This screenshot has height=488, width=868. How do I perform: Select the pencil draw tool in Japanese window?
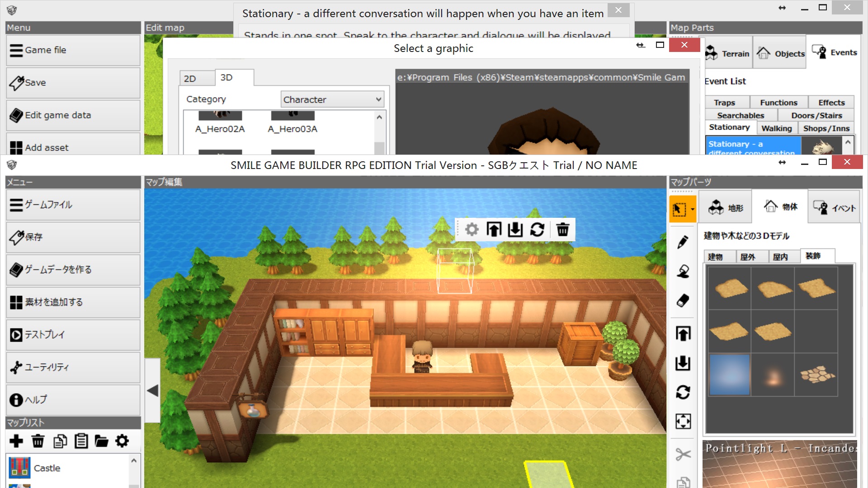[x=683, y=242]
